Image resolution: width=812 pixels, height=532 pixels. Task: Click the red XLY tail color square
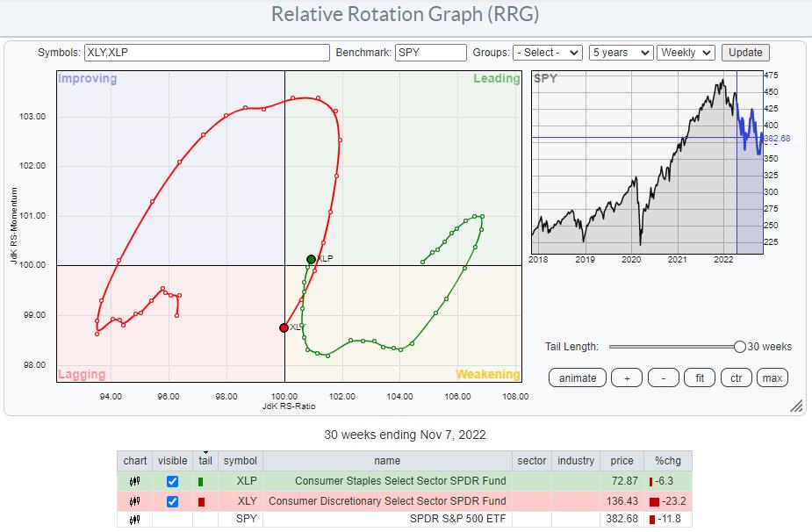click(x=201, y=501)
